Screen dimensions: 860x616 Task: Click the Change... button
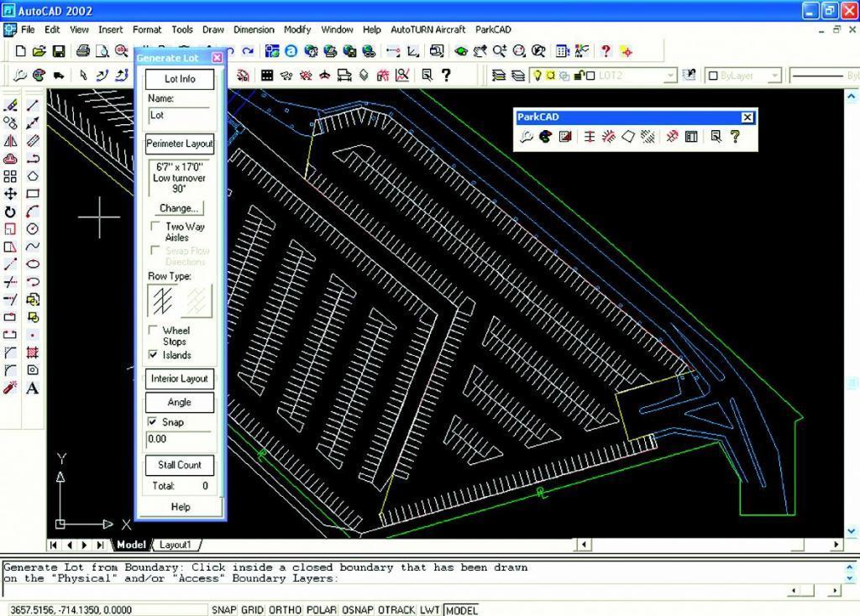pos(179,208)
